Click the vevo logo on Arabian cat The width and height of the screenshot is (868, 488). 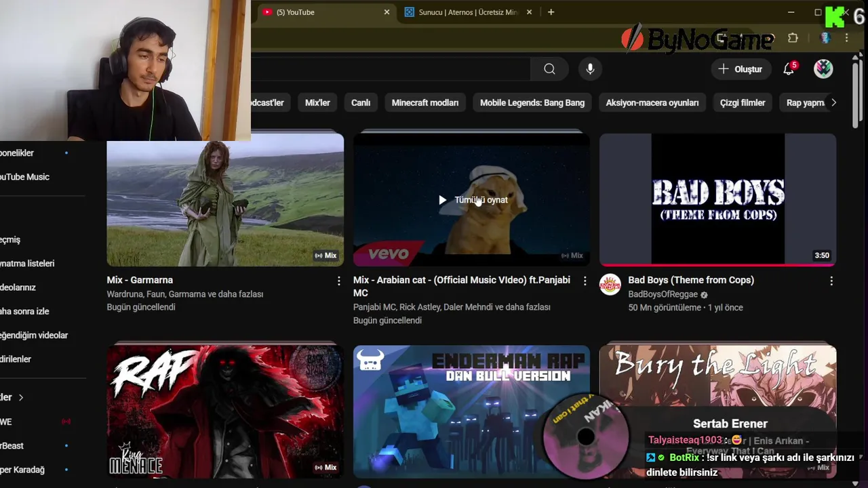pyautogui.click(x=389, y=253)
